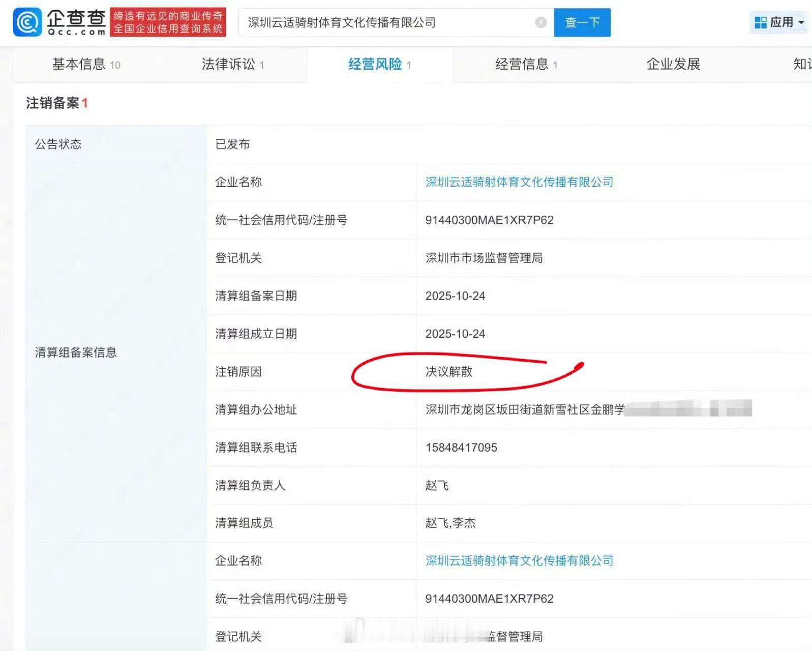
Task: Open the lower 深圳云适骑射体育文化传播有限公司 link
Action: (x=519, y=560)
